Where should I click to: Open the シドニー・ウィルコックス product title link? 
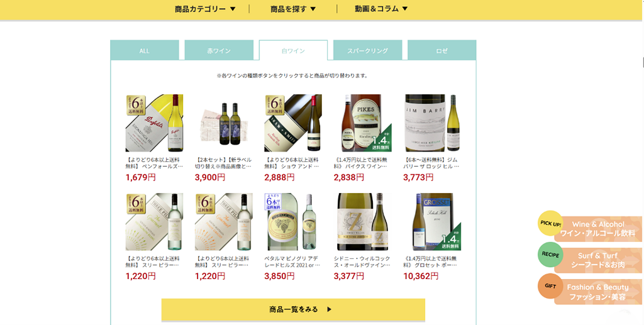[x=362, y=262]
